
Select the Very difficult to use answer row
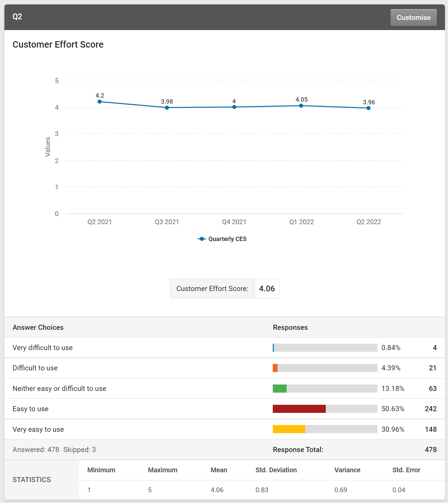coord(43,348)
